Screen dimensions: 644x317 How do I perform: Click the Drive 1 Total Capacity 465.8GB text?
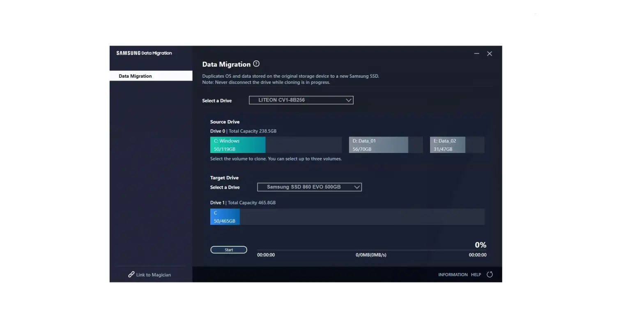click(x=243, y=203)
